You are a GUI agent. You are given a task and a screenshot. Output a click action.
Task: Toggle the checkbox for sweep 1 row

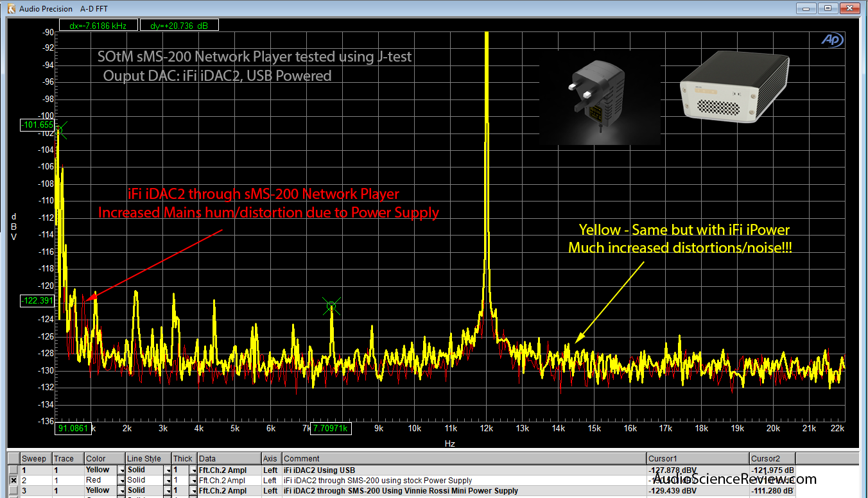[13, 470]
